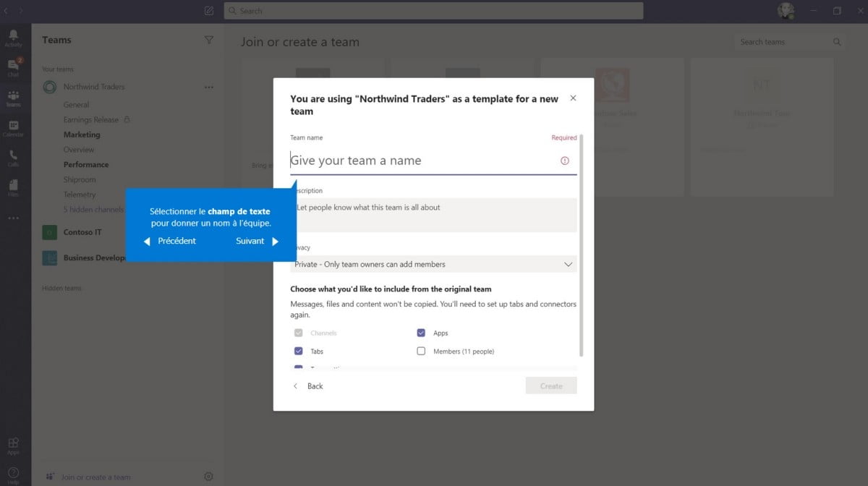Uncheck the Tabs checkbox
Image resolution: width=868 pixels, height=486 pixels.
299,351
